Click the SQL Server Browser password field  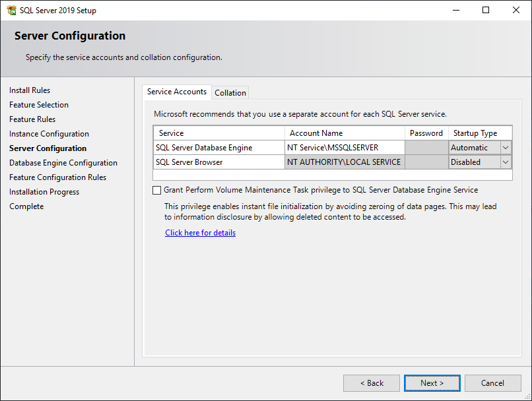[x=426, y=162]
